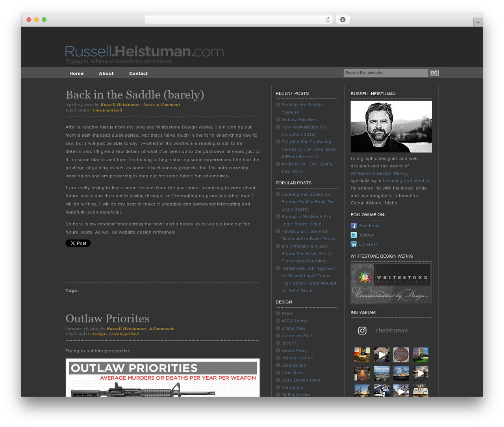Click the GO search button
Image resolution: width=504 pixels, height=427 pixels.
point(434,73)
